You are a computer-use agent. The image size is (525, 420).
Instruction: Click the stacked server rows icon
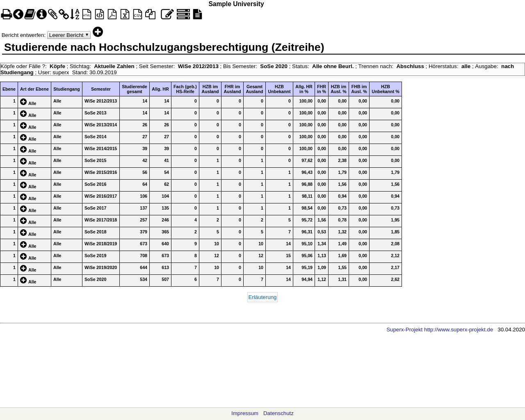click(183, 14)
